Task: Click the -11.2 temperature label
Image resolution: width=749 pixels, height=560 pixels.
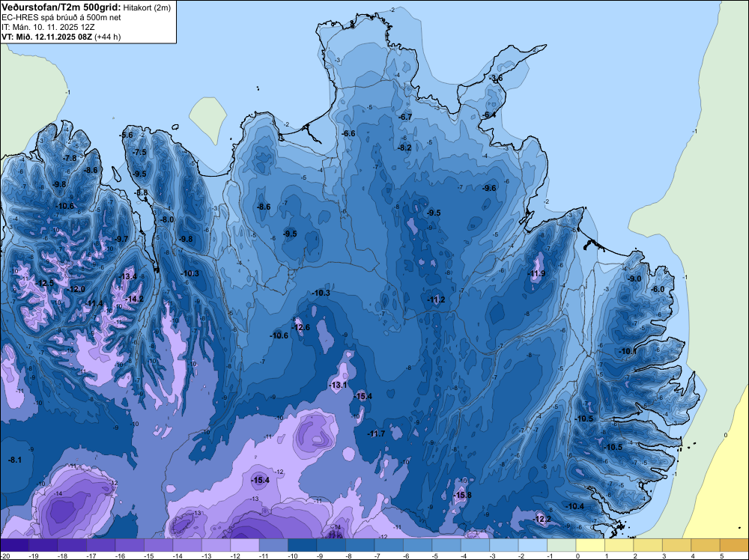Action: point(437,299)
